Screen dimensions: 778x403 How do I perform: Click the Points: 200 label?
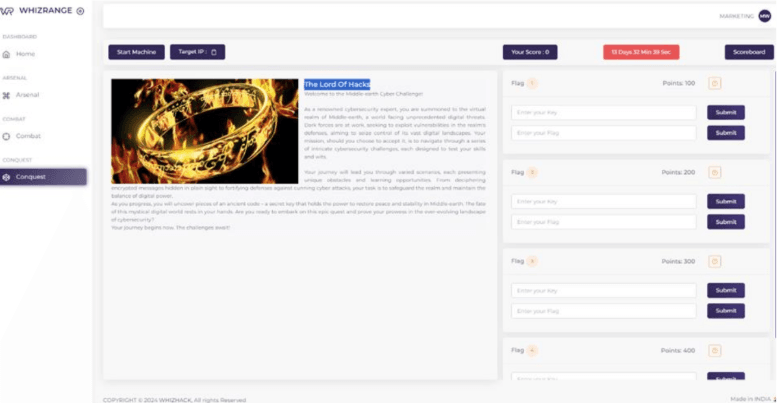pos(678,173)
